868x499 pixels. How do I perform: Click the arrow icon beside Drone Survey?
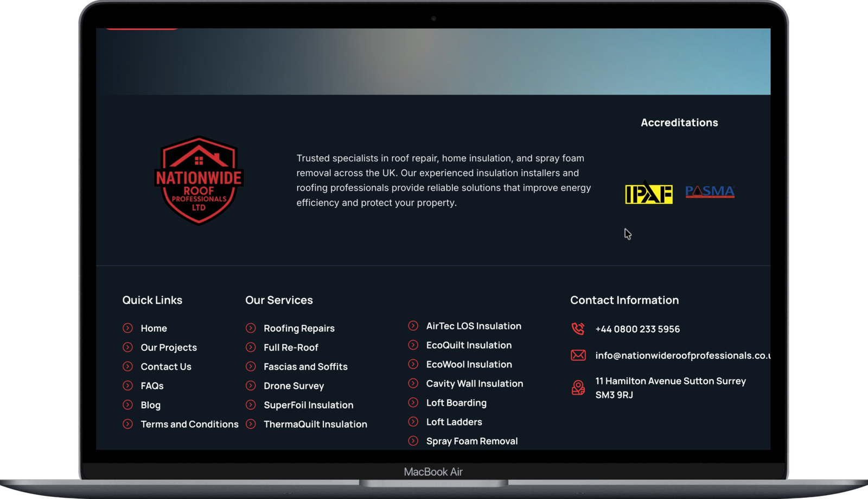(251, 386)
